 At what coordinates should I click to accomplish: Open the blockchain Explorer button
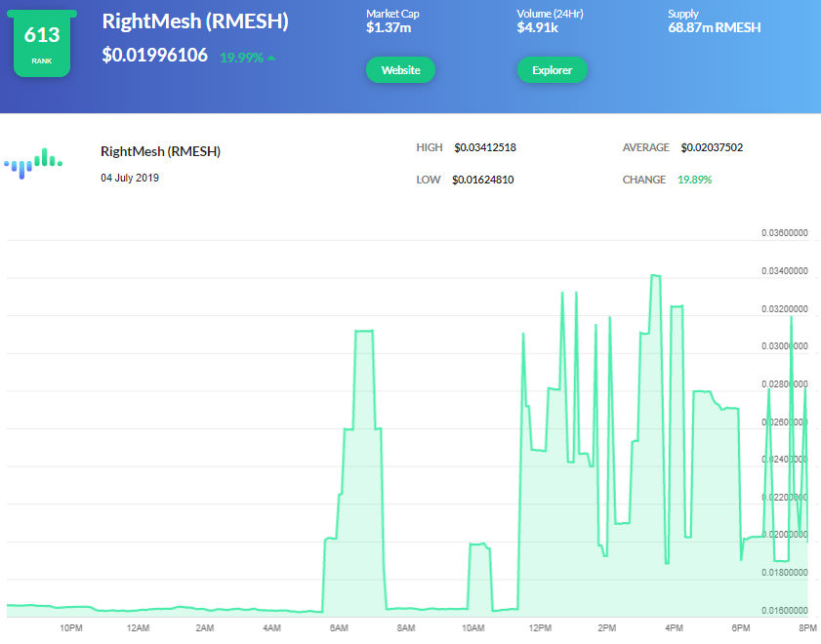pyautogui.click(x=552, y=70)
